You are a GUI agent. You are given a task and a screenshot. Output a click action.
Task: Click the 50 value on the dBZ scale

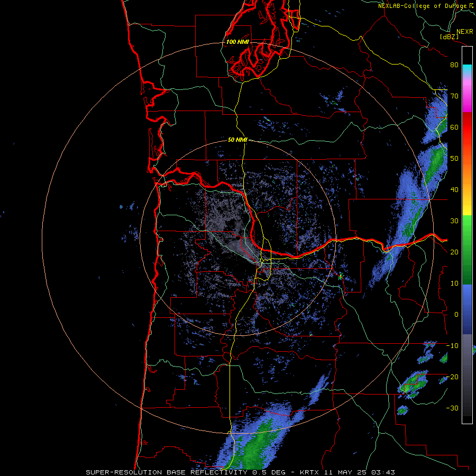coord(454,159)
